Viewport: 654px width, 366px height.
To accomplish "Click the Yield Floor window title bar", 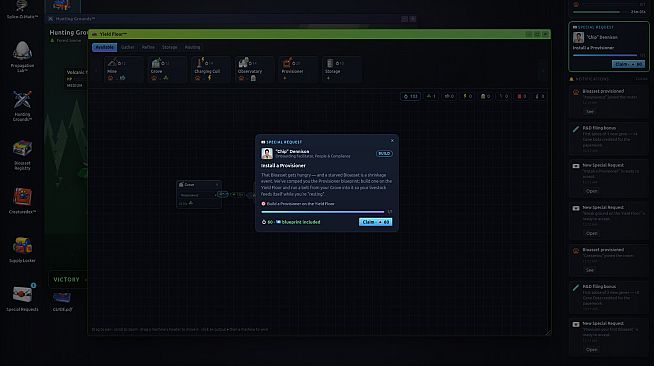I will click(319, 34).
